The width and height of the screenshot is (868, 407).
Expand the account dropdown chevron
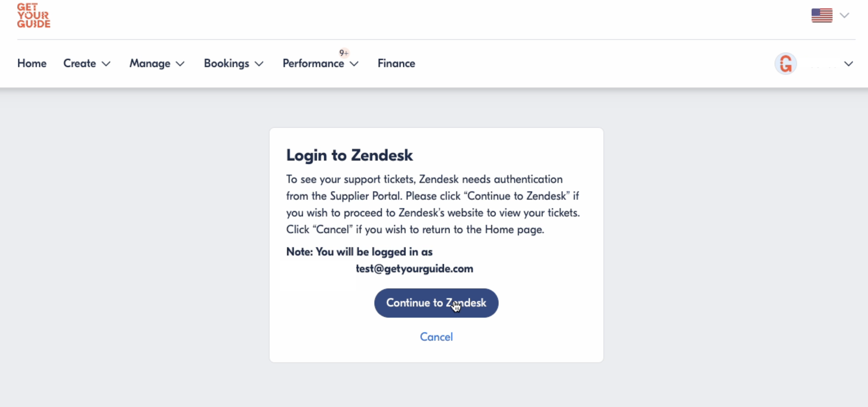[x=848, y=64]
